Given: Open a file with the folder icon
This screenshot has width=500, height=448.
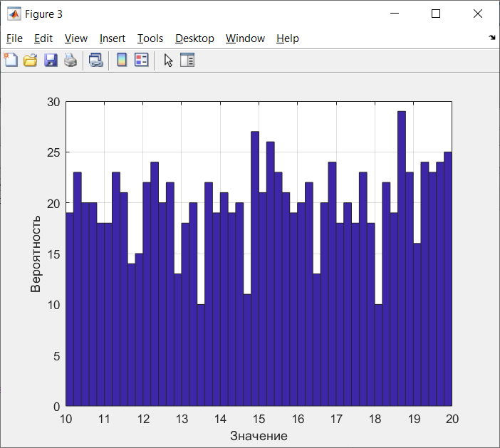Looking at the screenshot, I should 31,60.
